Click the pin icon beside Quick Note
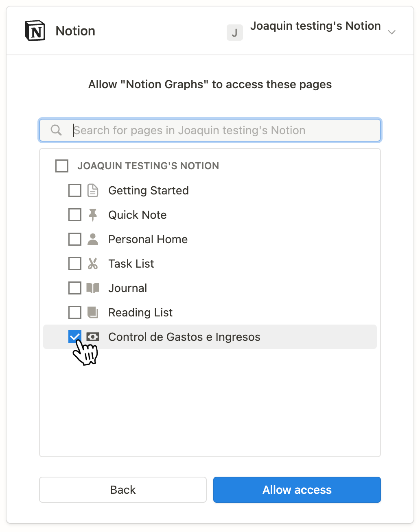Image resolution: width=420 pixels, height=532 pixels. (x=93, y=215)
